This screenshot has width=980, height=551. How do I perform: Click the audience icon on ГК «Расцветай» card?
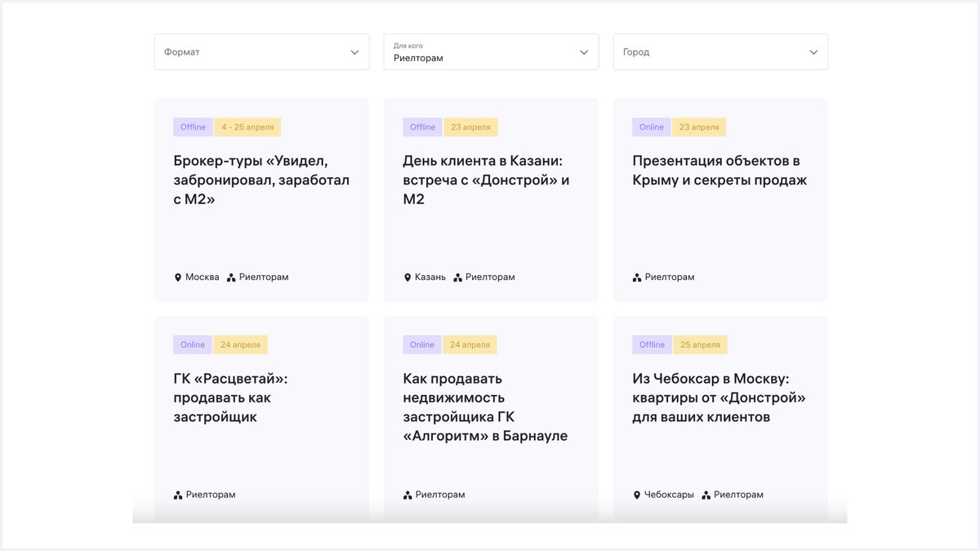coord(177,494)
